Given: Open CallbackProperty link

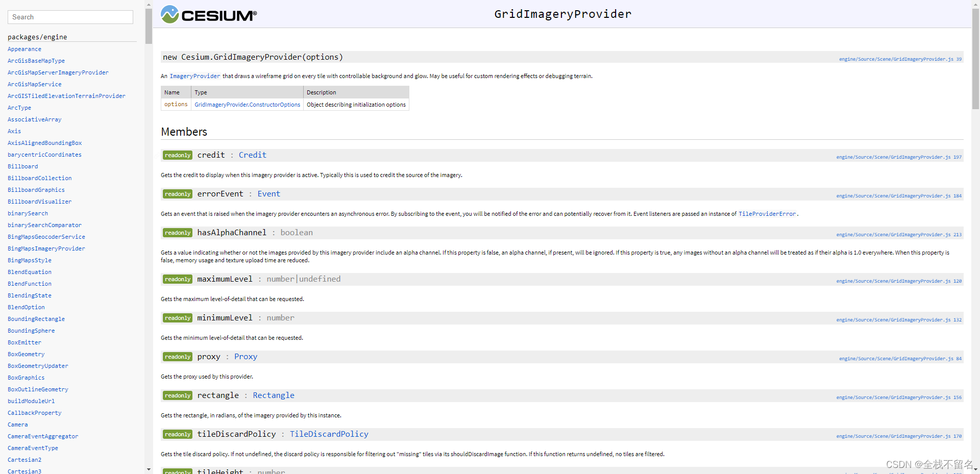Looking at the screenshot, I should click(35, 413).
